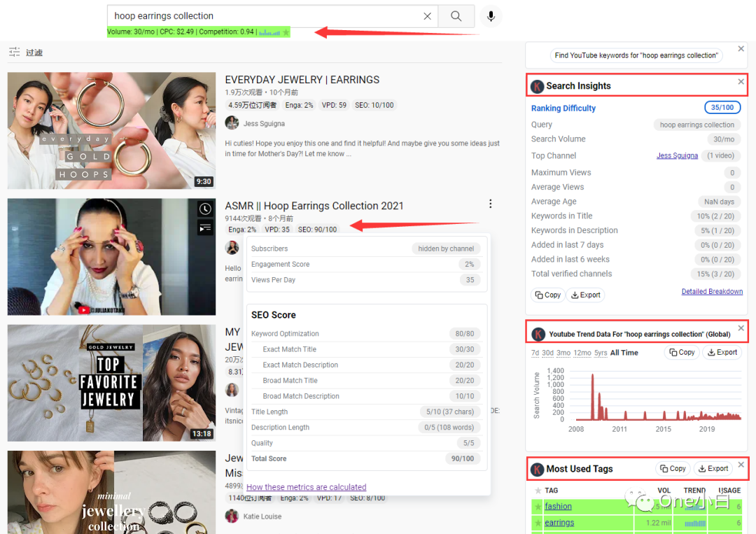Open the Jess Sguigna top channel link
Viewport: 756px width, 534px height.
coord(677,155)
